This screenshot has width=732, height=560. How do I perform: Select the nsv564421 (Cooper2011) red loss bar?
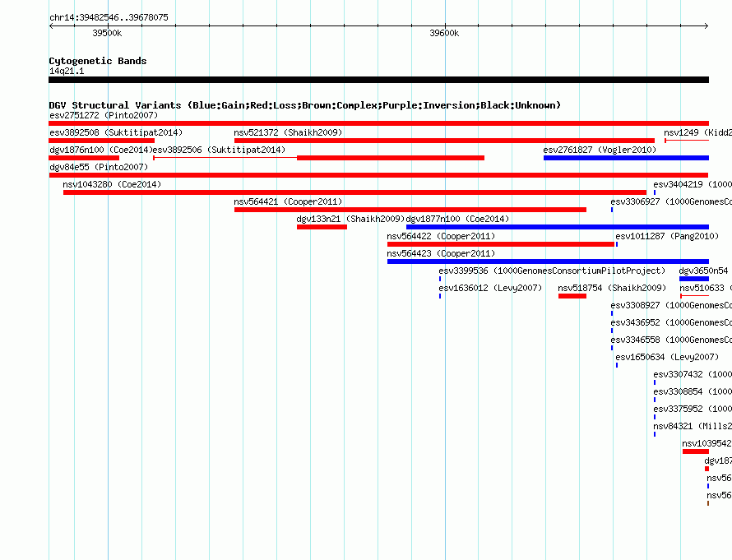coord(410,210)
